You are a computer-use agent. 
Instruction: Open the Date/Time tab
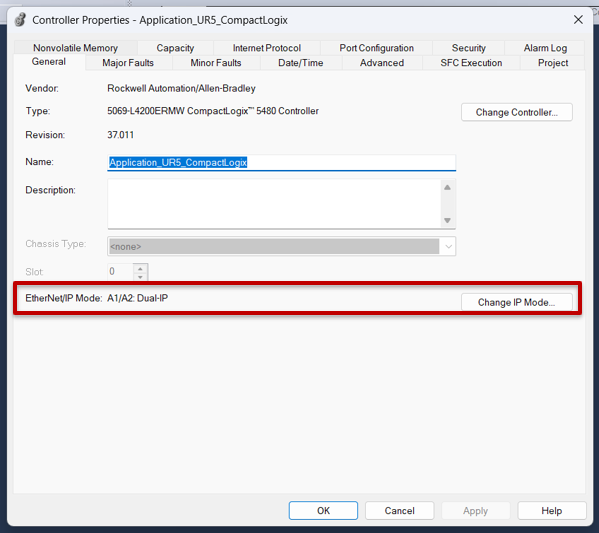(x=301, y=63)
